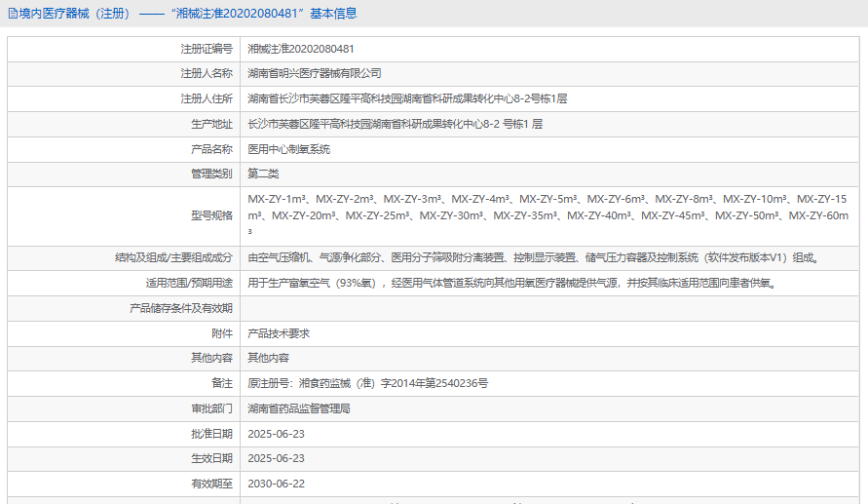Click the approval date value beside 批准日期
Viewport: 868px width, 504px height.
click(277, 434)
